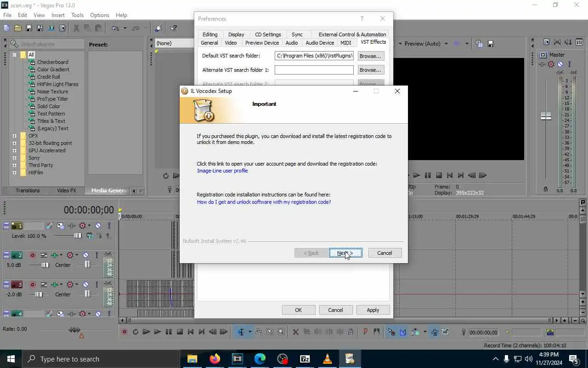Click the New project icon in toolbar
Screen dimensions: 588x368
tap(6, 28)
